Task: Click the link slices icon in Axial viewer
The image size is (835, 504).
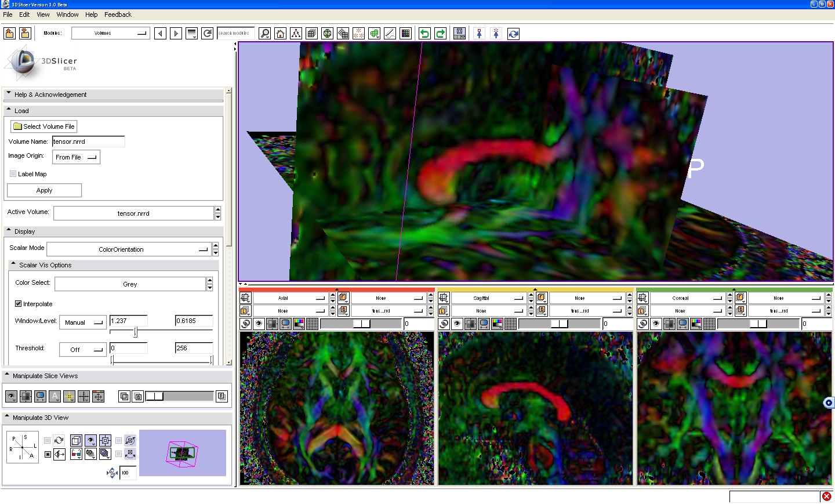Action: tap(245, 324)
